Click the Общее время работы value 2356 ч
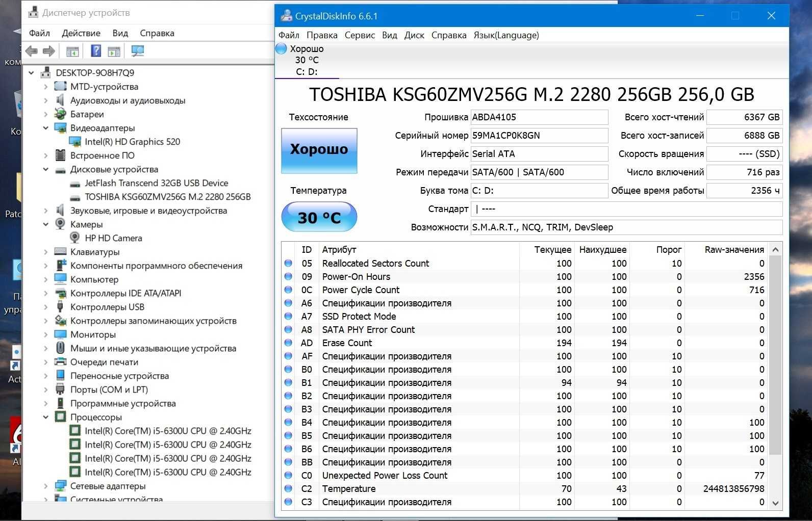Viewport: 812px width, 521px height. click(744, 191)
